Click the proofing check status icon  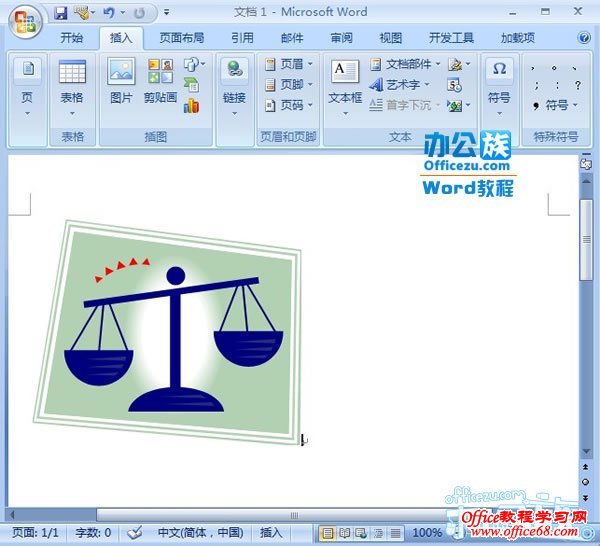pos(135,533)
